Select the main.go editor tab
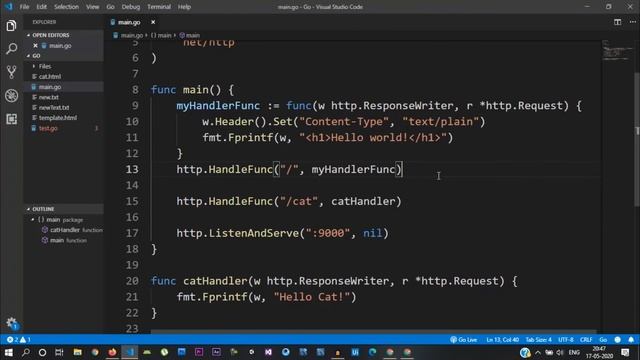 [129, 22]
